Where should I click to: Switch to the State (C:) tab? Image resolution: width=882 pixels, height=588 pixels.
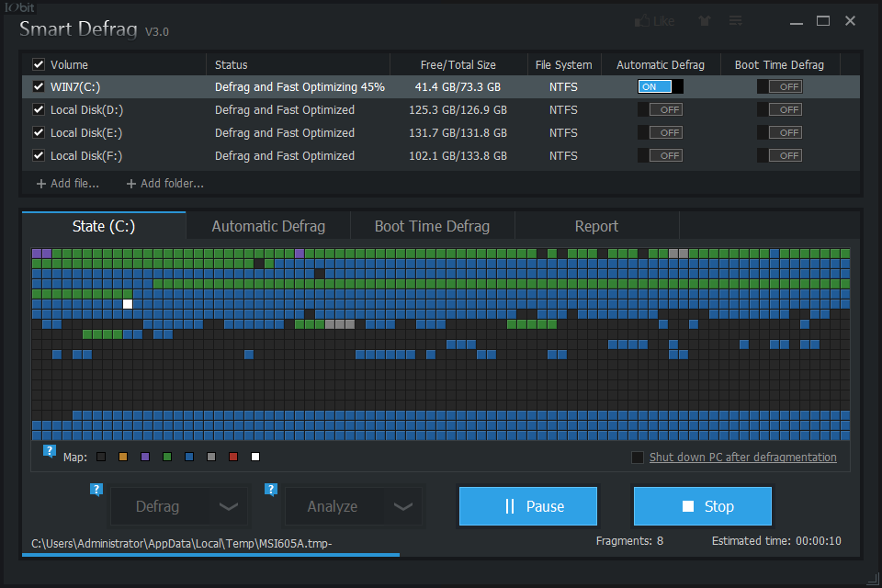point(104,226)
